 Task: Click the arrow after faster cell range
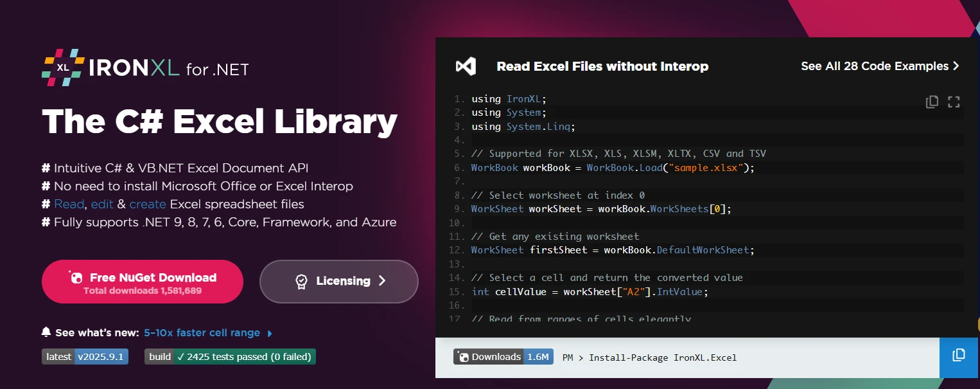[x=270, y=333]
